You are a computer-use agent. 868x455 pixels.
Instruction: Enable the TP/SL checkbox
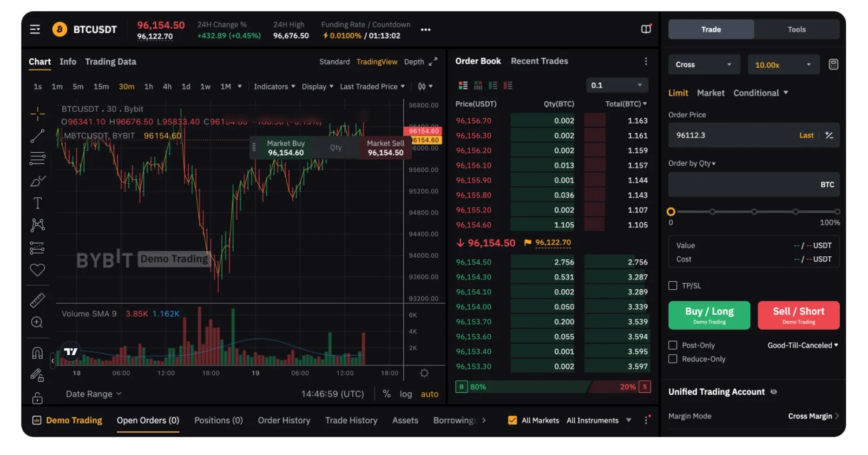point(673,286)
